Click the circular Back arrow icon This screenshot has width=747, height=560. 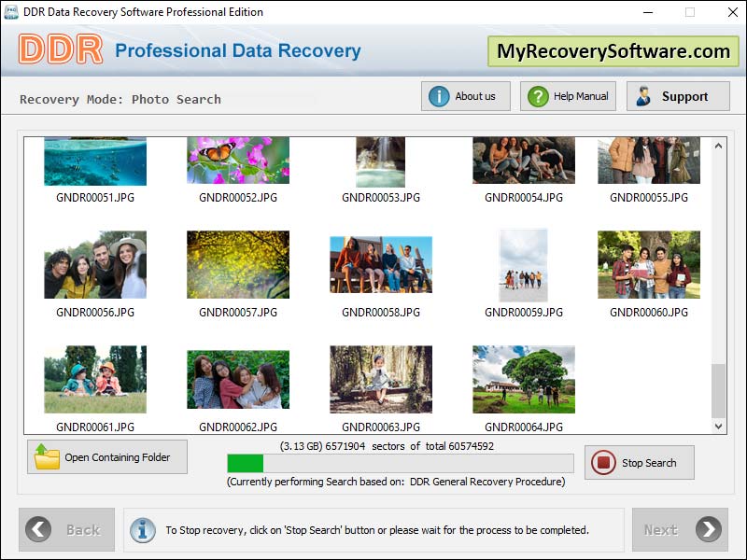(x=38, y=529)
